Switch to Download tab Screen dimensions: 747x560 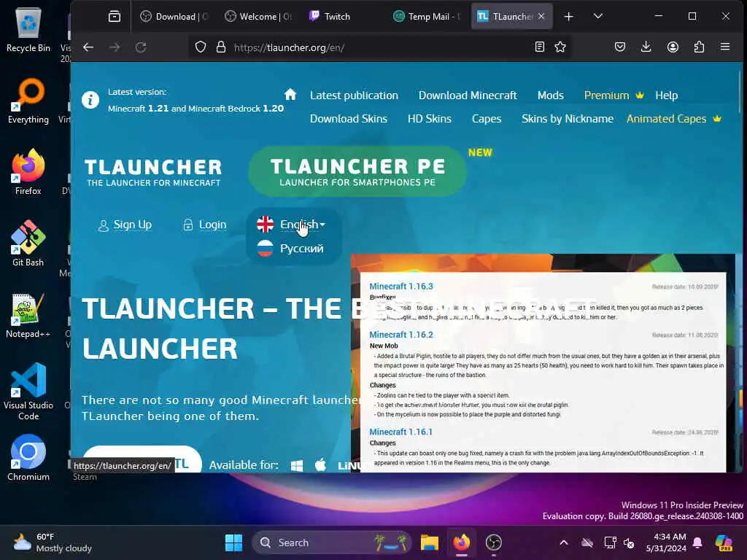point(174,17)
